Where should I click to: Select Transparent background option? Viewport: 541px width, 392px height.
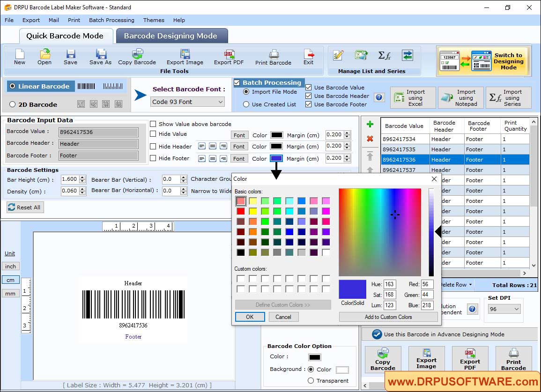[x=311, y=381]
